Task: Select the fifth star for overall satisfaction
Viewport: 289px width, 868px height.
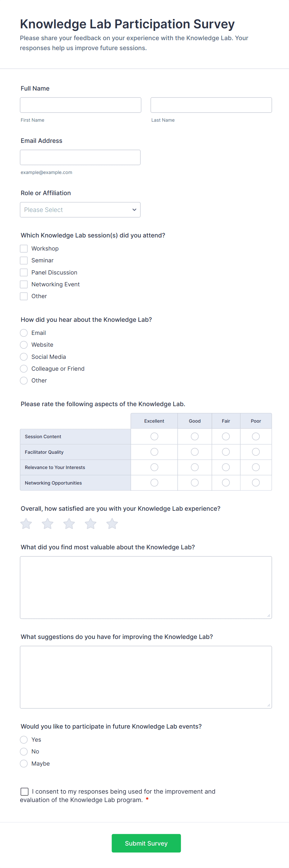Action: click(x=112, y=523)
